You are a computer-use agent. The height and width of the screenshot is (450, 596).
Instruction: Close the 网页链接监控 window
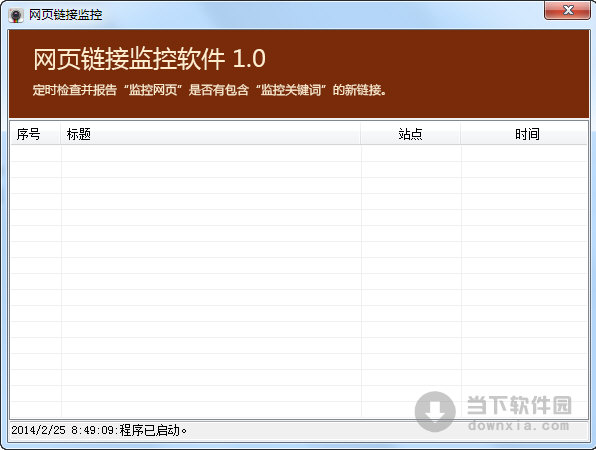point(567,10)
